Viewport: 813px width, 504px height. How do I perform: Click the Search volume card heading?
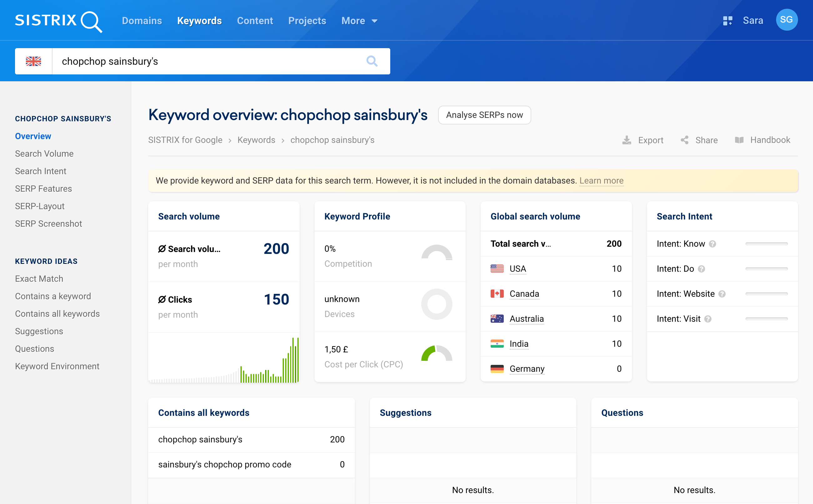189,216
